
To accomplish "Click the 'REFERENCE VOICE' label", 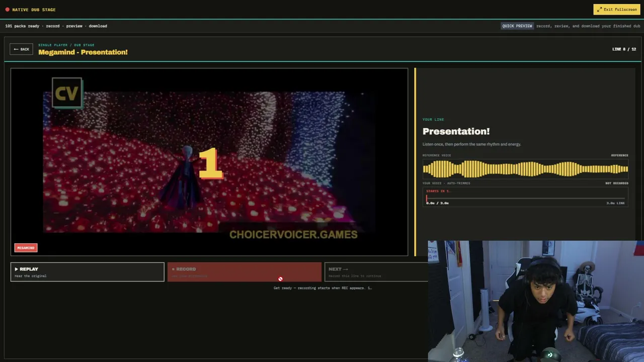I will 437,155.
